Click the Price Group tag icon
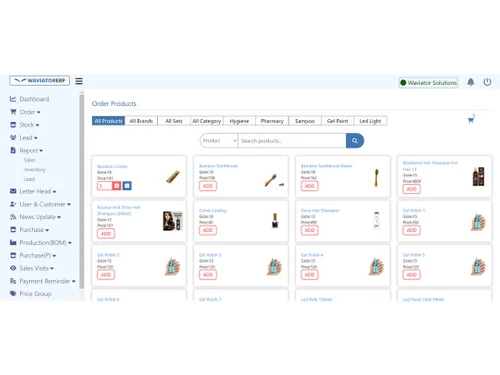Viewport: 500px width, 375px height. [13, 294]
